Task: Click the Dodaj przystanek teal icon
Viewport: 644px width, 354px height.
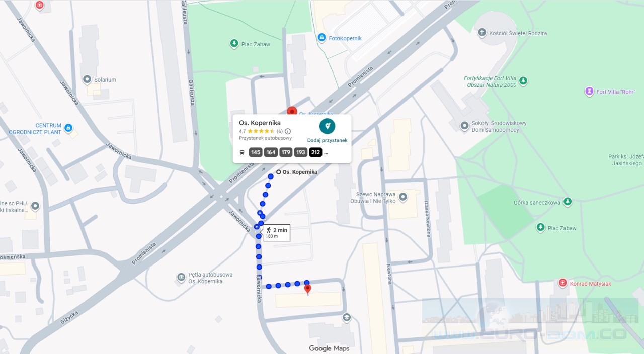Action: (328, 126)
